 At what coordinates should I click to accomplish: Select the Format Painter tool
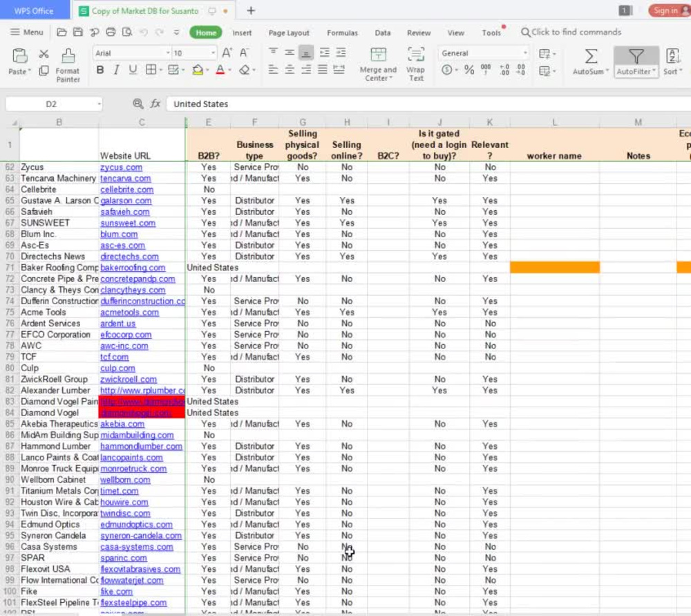tap(67, 65)
